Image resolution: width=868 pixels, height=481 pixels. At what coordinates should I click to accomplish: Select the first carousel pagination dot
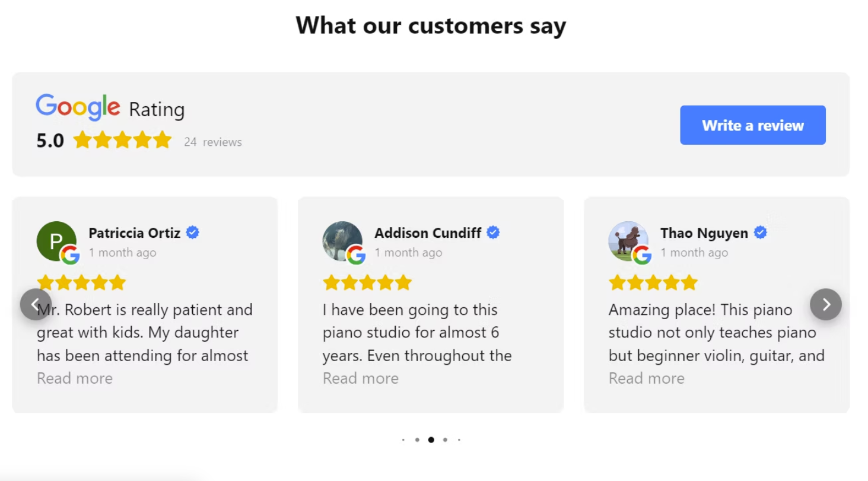[x=403, y=440]
